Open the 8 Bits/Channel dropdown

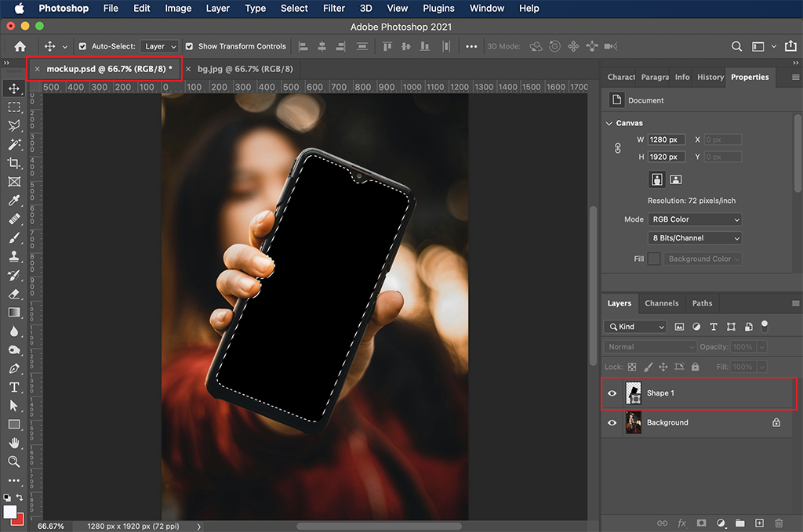click(693, 238)
